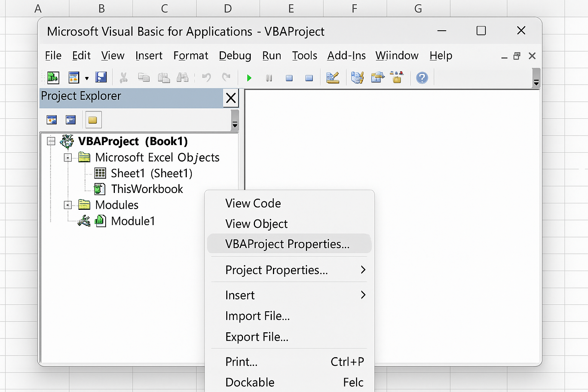Open the Insert menu in the menu bar
Viewport: 588px width, 392px height.
(x=149, y=56)
